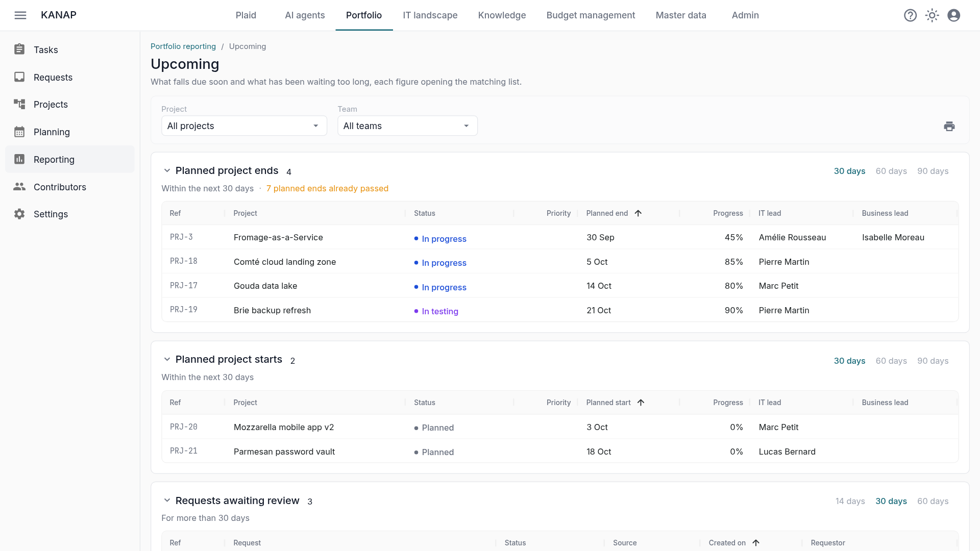Switch to the IT landscape tab
Viewport: 980px width, 551px height.
point(430,15)
